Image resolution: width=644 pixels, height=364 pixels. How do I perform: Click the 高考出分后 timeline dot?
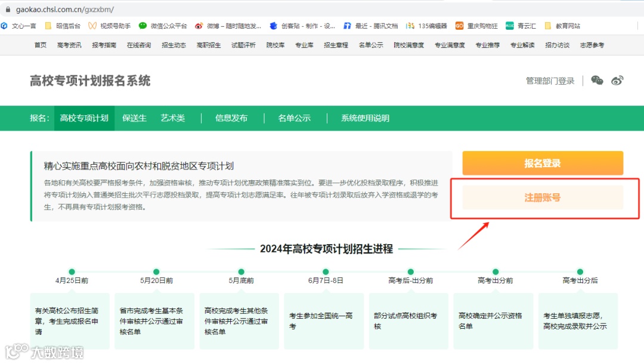(580, 272)
